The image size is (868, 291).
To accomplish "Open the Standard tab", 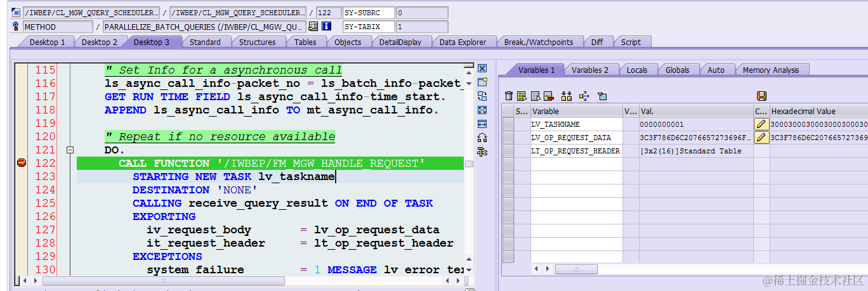I will 205,42.
